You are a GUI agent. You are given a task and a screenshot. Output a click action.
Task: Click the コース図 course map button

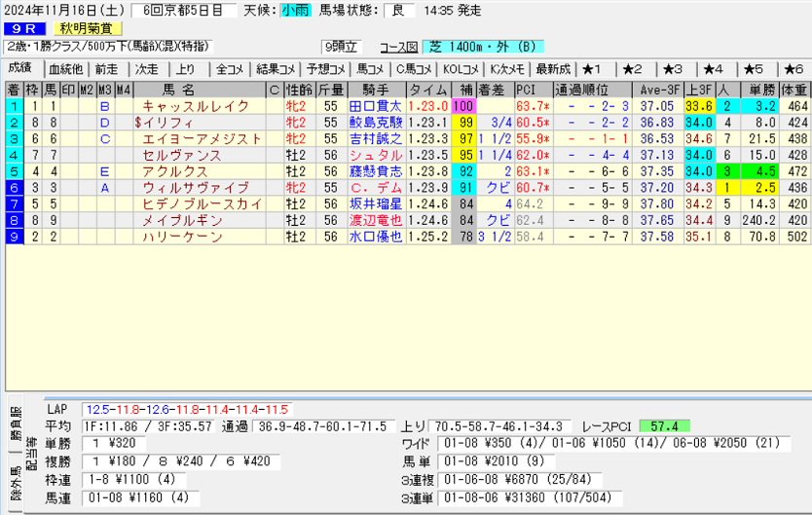point(397,47)
